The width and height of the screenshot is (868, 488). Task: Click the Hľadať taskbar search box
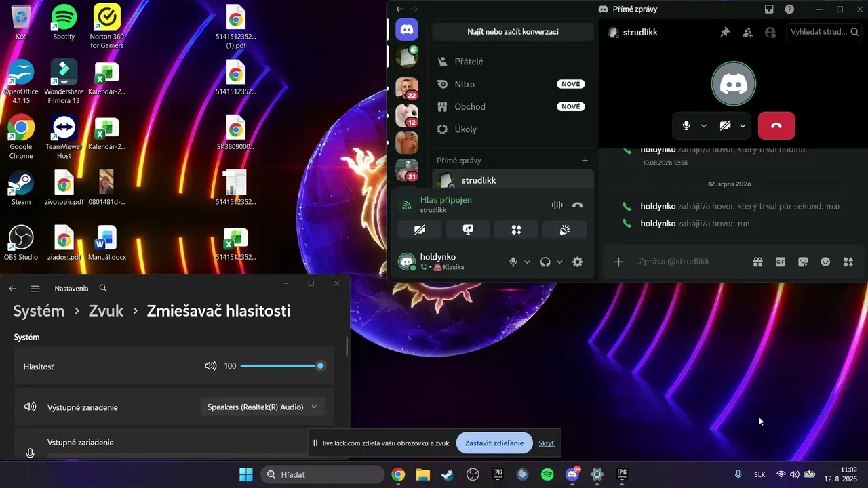coord(322,474)
